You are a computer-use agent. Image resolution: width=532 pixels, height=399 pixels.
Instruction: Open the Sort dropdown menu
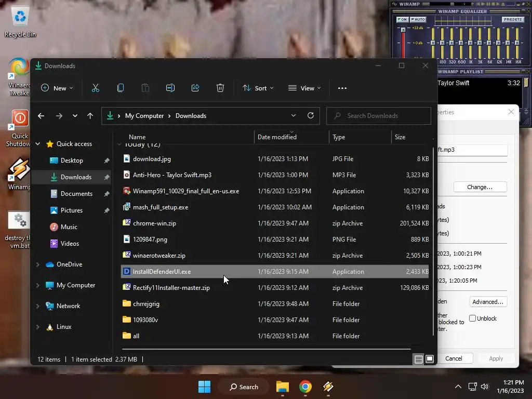(x=258, y=88)
